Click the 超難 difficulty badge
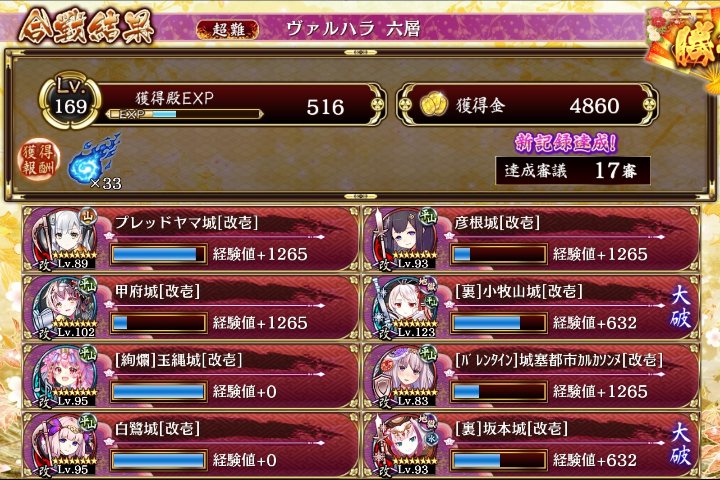The image size is (720, 480). click(228, 30)
